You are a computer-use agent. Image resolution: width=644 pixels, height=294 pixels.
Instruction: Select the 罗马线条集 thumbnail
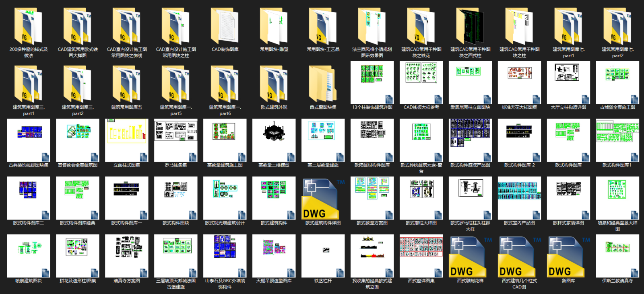coord(175,140)
